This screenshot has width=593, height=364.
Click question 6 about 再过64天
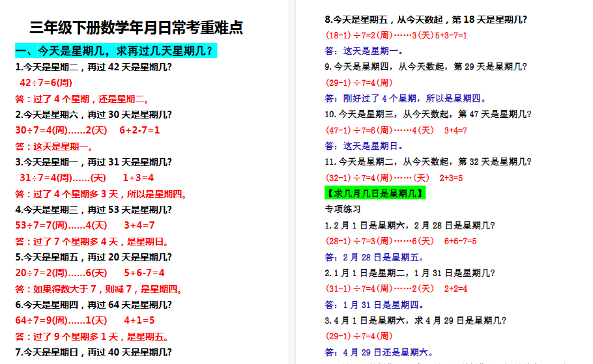94,305
